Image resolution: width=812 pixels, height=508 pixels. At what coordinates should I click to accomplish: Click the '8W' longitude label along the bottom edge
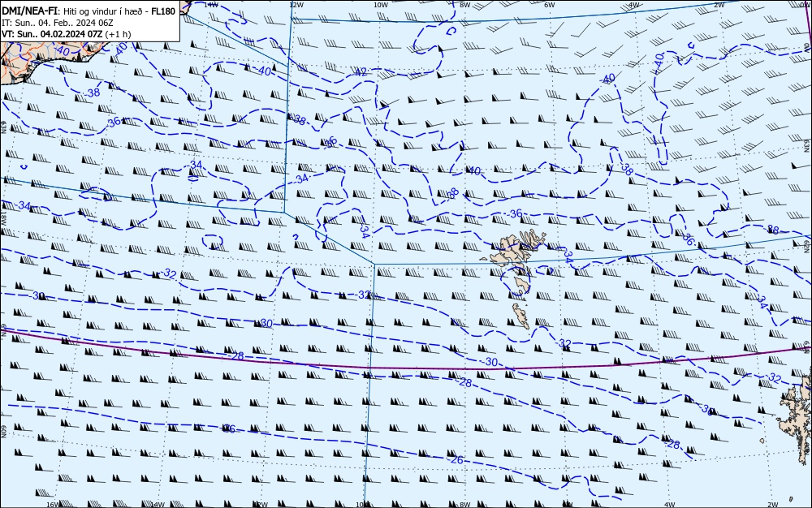(465, 505)
